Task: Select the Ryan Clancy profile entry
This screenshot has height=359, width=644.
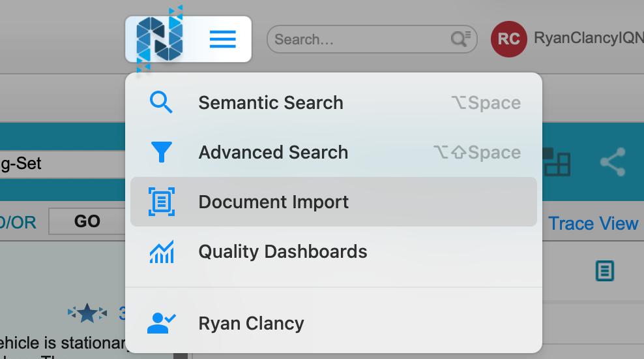Action: (x=251, y=324)
